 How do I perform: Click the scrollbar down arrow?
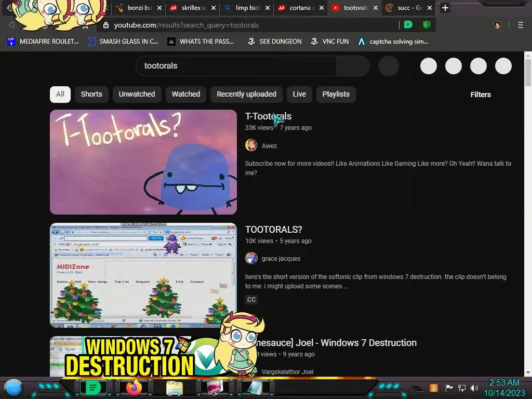[x=528, y=373]
